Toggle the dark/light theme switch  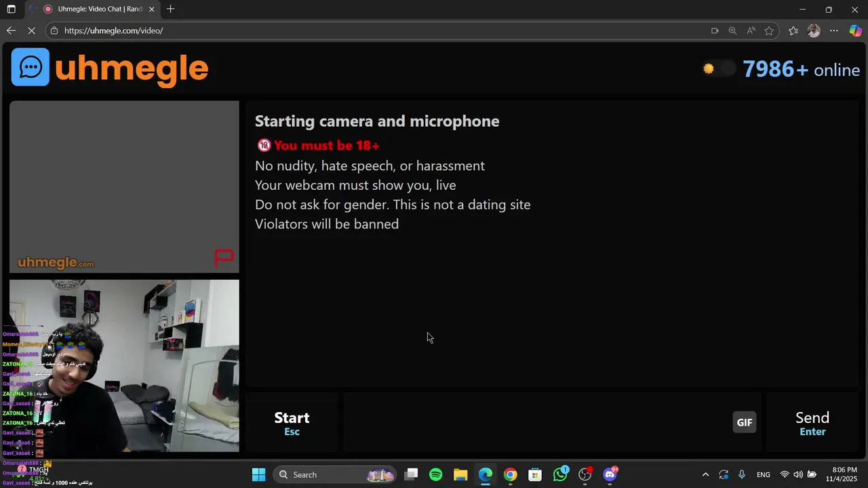tap(719, 68)
